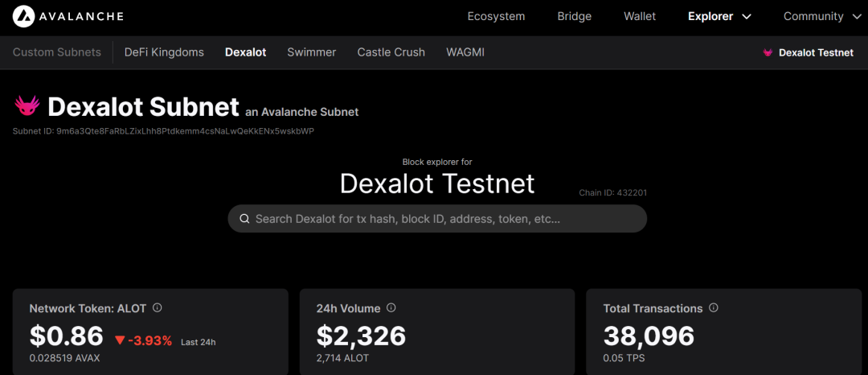Click the red down-triangle price change indicator
This screenshot has height=375, width=868.
[120, 340]
